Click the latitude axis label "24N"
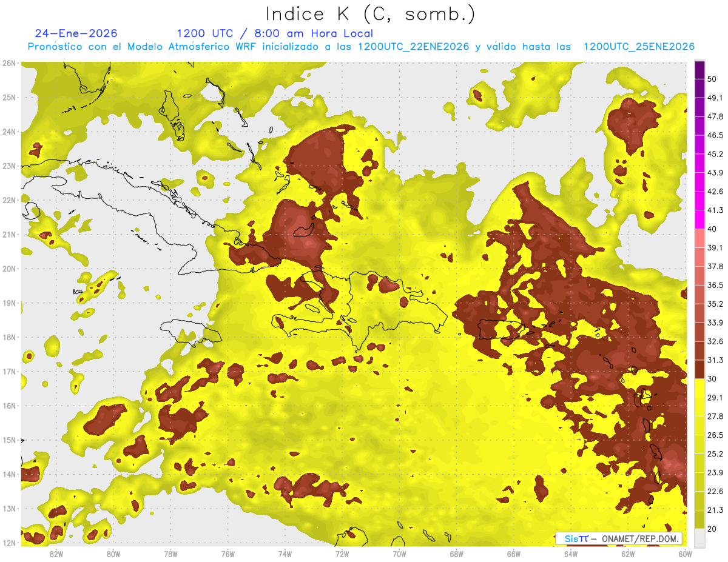 tap(9, 132)
